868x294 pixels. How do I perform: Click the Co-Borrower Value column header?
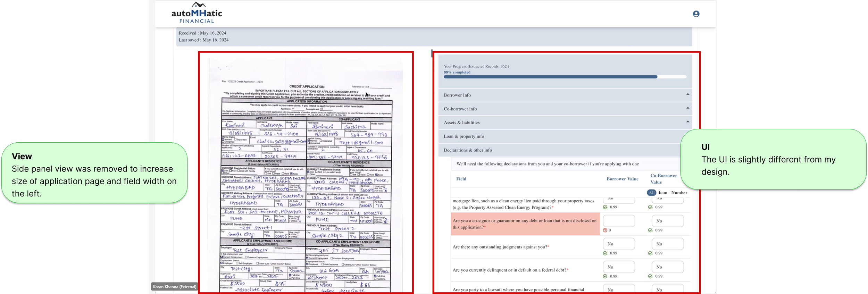click(x=663, y=179)
